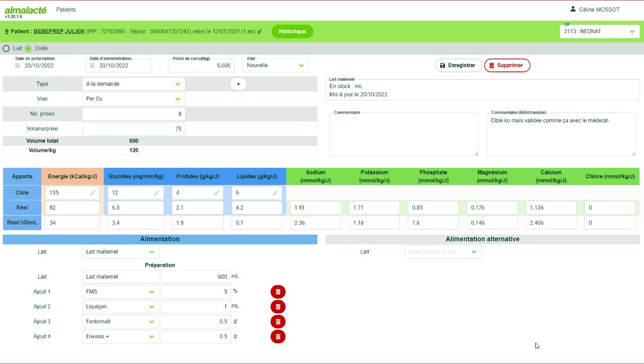Open calendar for Date d'administration

[92, 65]
